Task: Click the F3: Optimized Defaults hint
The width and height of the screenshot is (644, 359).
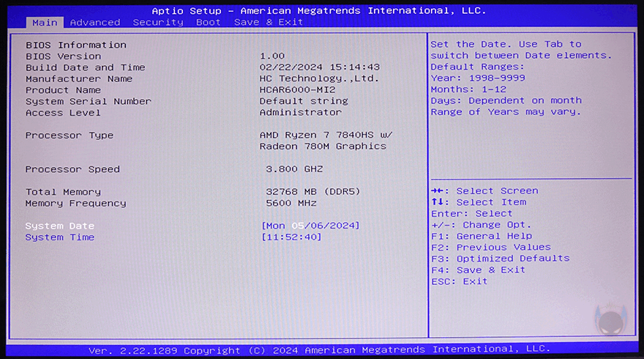Action: [501, 259]
